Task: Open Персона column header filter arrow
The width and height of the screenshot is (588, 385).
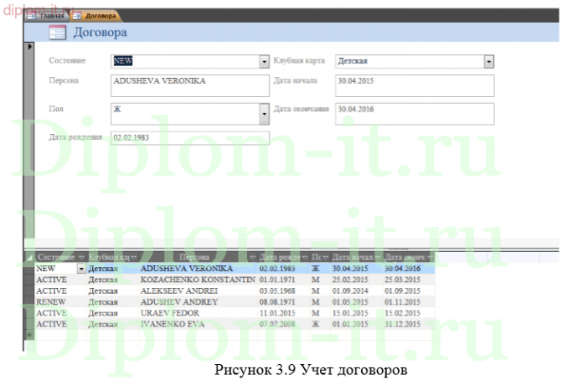Action: coord(253,258)
